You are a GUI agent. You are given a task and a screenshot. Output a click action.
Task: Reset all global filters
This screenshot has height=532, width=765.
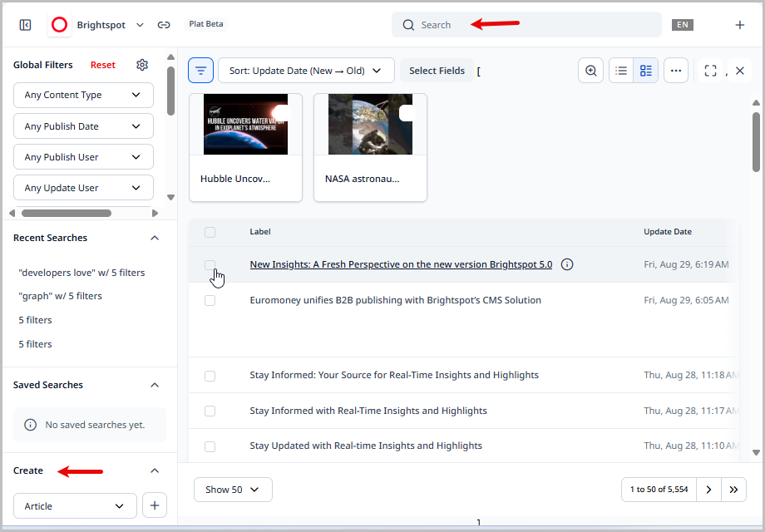pyautogui.click(x=102, y=64)
